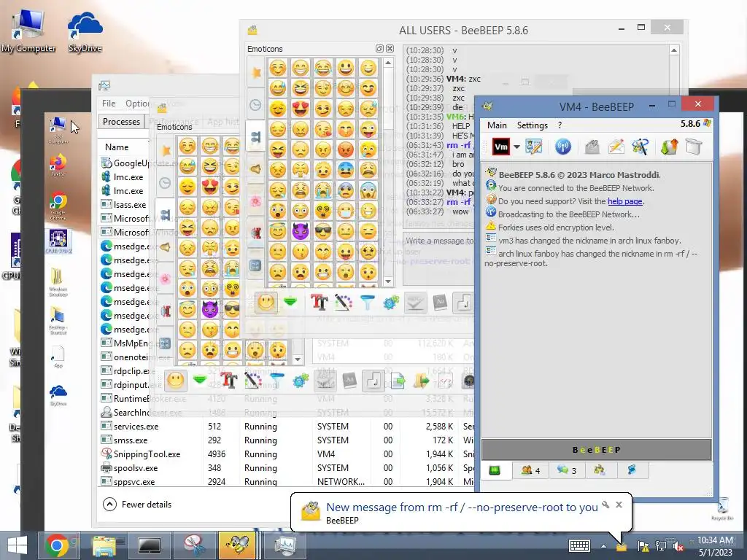
Task: Click the green down-arrow icon in chat toolbar
Action: pos(290,303)
